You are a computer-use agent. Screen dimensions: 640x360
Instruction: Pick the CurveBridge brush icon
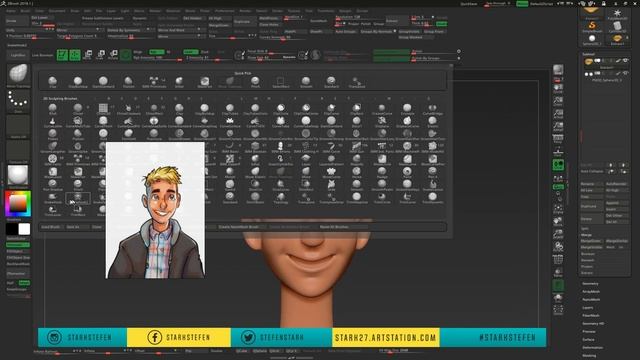[432, 109]
